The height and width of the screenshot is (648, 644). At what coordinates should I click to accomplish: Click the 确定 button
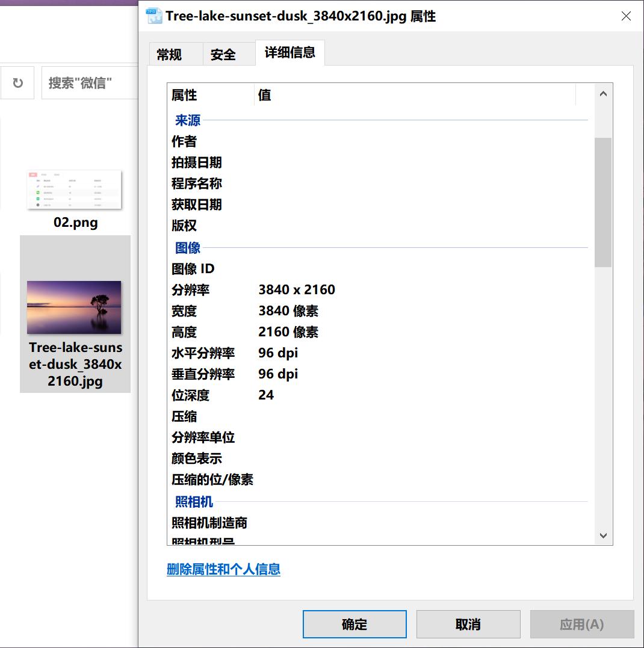click(354, 624)
